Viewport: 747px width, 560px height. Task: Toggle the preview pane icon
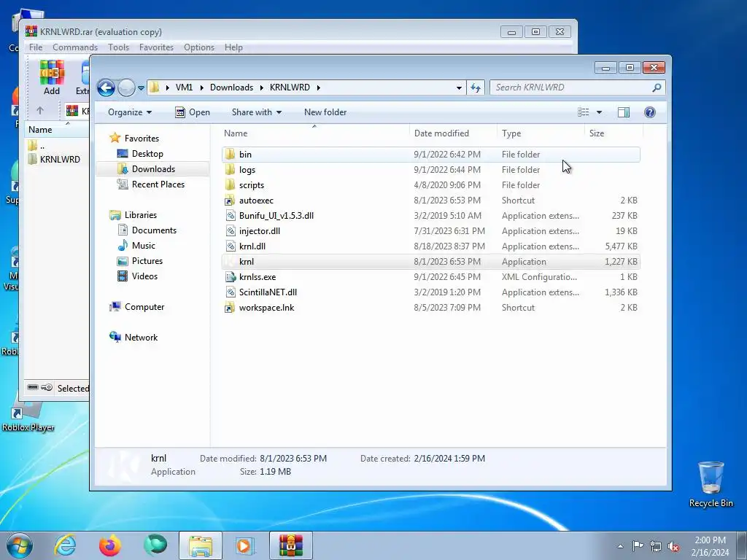pos(623,112)
